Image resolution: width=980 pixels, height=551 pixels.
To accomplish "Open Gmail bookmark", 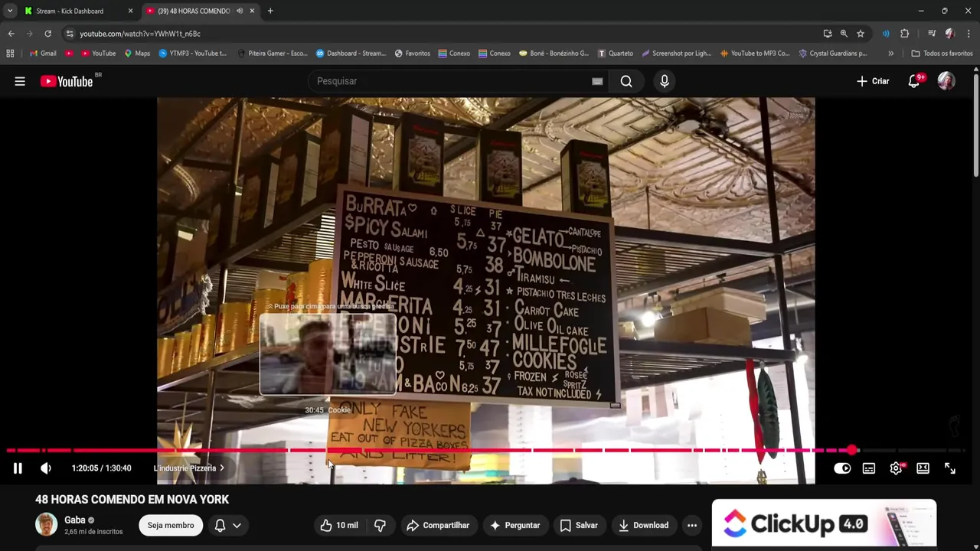I will pyautogui.click(x=43, y=54).
